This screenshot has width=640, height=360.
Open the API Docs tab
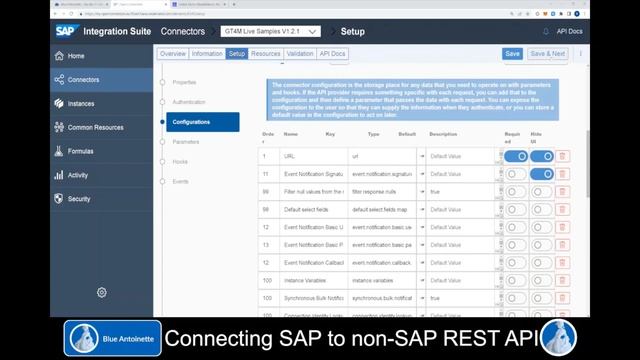(332, 53)
